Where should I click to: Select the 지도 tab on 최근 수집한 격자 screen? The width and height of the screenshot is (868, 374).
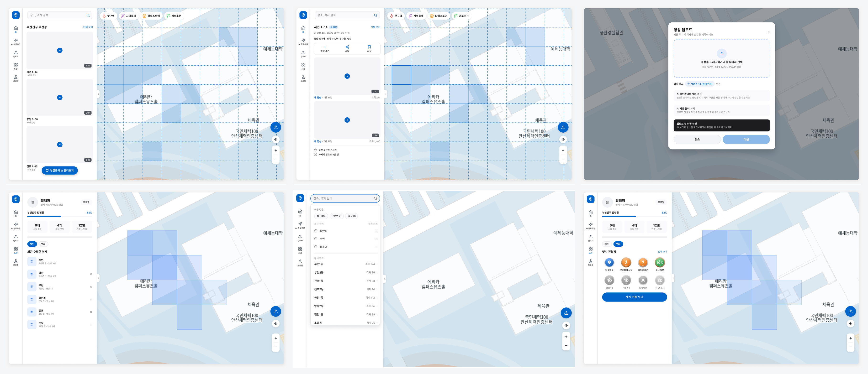[32, 244]
